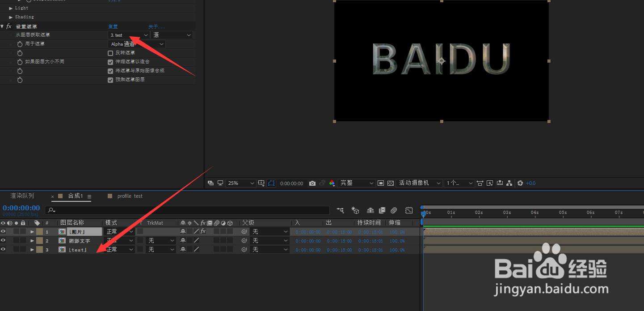Open the grid and guide options icon
Screen dimensions: 644x311
tap(262, 183)
